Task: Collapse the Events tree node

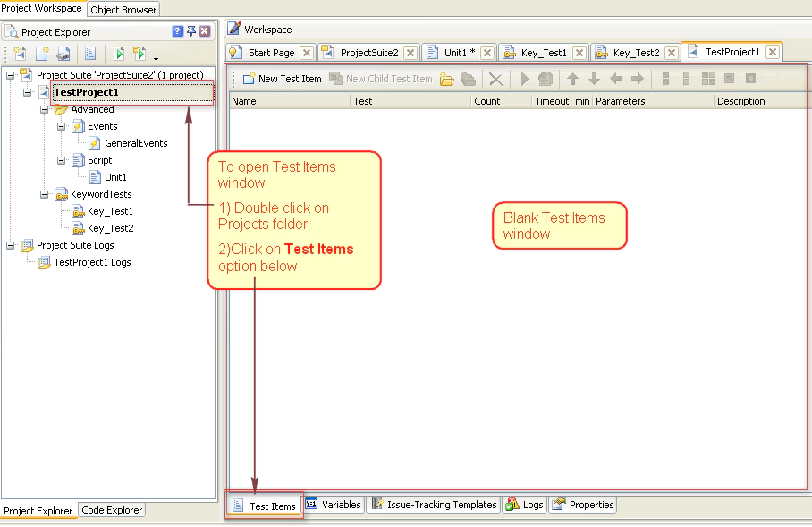Action: (62, 127)
